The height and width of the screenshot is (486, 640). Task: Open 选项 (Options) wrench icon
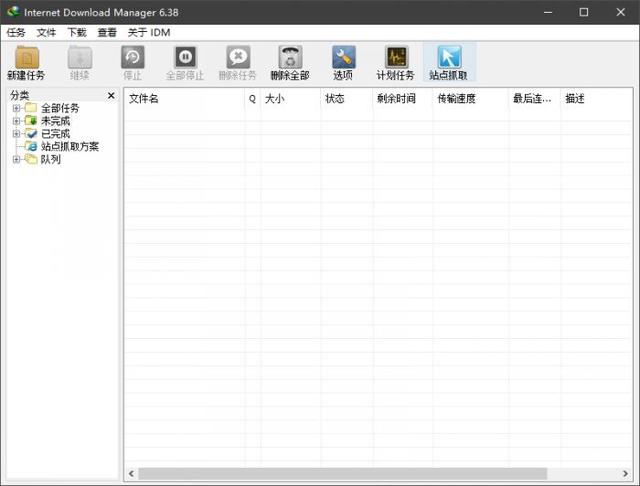click(x=343, y=58)
